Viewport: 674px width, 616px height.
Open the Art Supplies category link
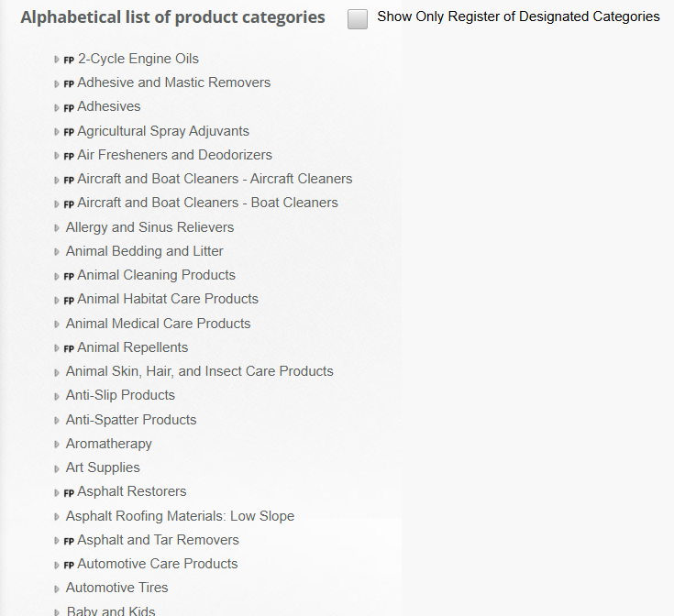pos(103,467)
